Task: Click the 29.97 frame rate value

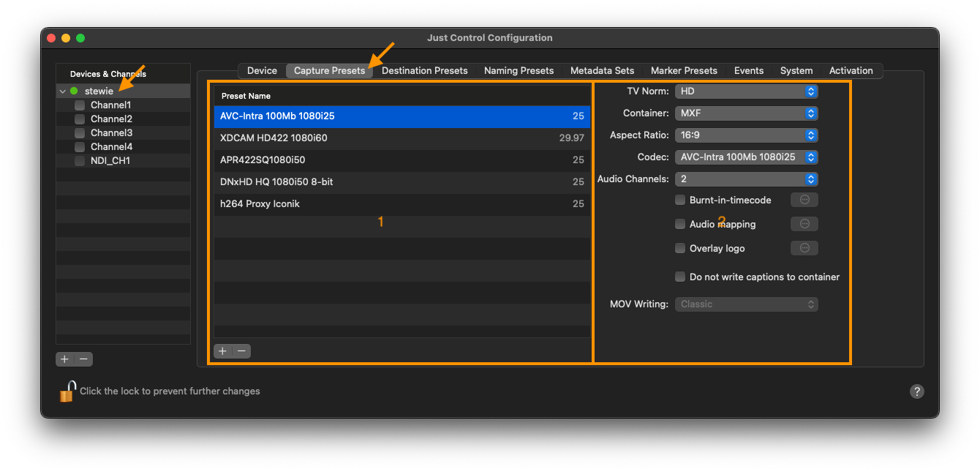Action: [x=571, y=138]
